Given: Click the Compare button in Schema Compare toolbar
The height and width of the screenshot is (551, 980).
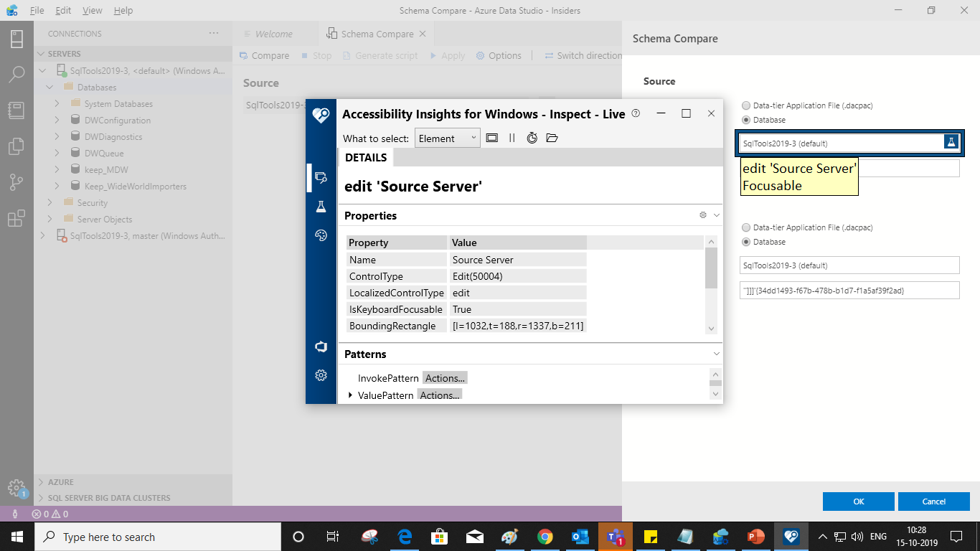Looking at the screenshot, I should (x=264, y=55).
